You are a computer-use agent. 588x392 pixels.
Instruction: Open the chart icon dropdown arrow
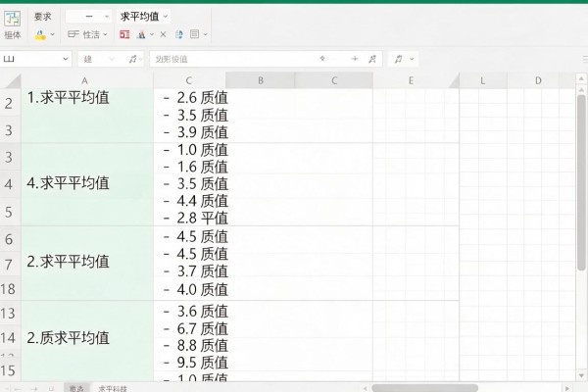[152, 34]
